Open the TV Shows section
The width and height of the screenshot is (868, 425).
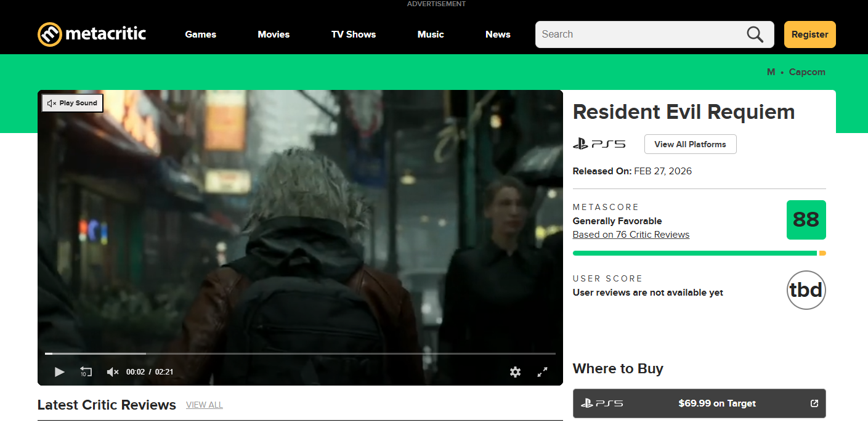[x=353, y=34]
